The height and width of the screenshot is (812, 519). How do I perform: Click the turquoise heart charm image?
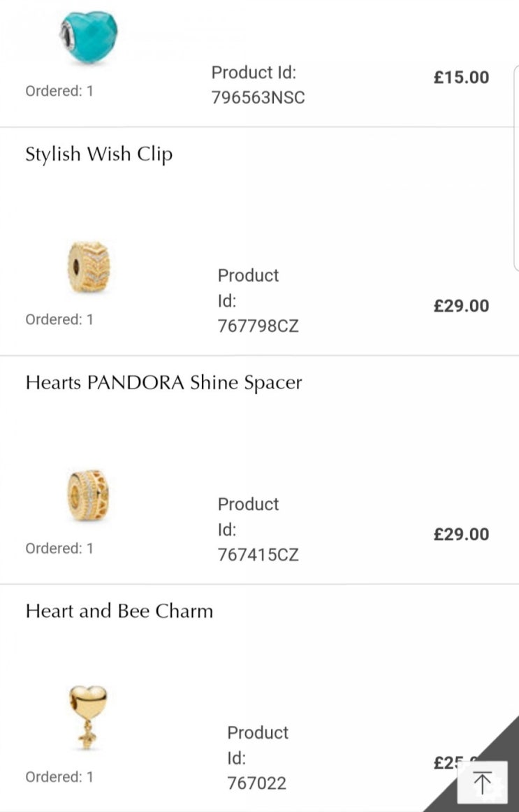(x=89, y=34)
